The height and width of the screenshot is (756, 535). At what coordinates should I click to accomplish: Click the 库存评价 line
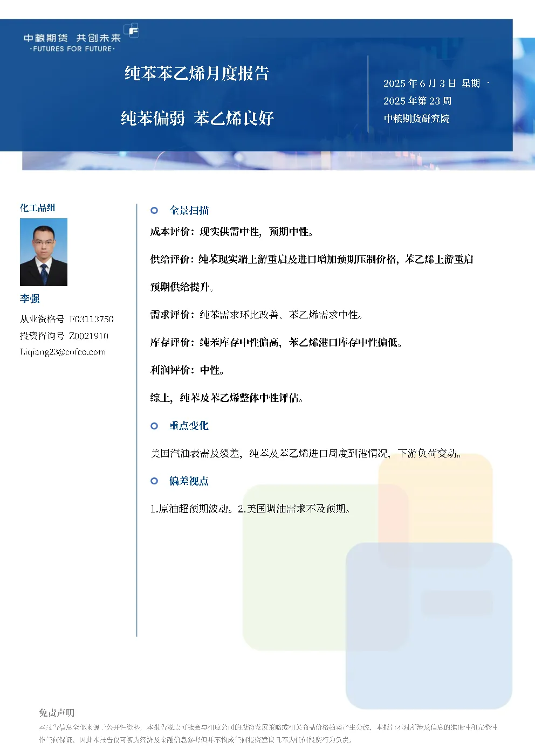276,342
